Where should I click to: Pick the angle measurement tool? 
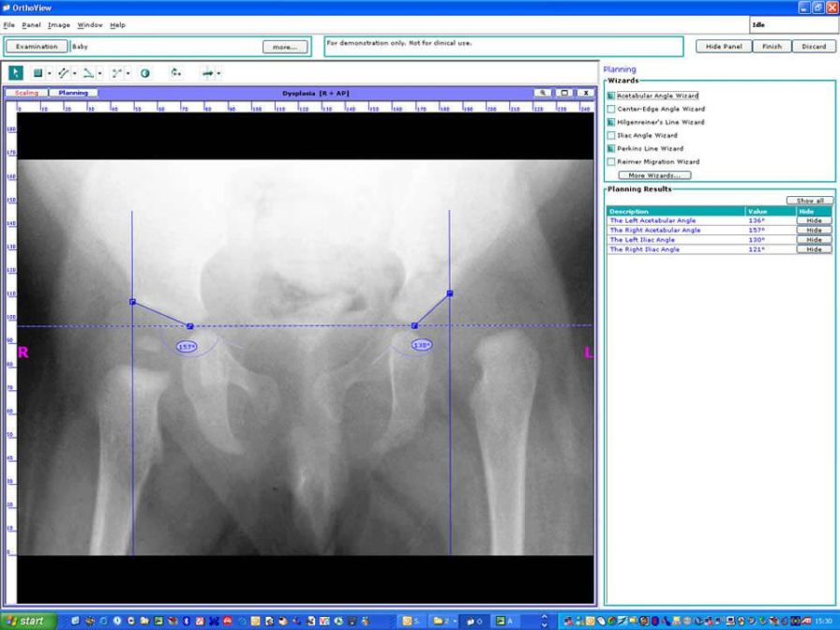(88, 73)
